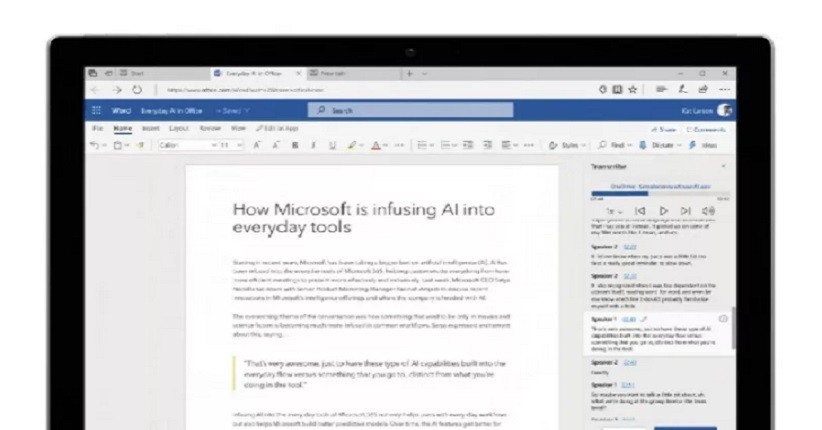Click the browser forward arrow
The height and width of the screenshot is (430, 822).
tap(117, 90)
